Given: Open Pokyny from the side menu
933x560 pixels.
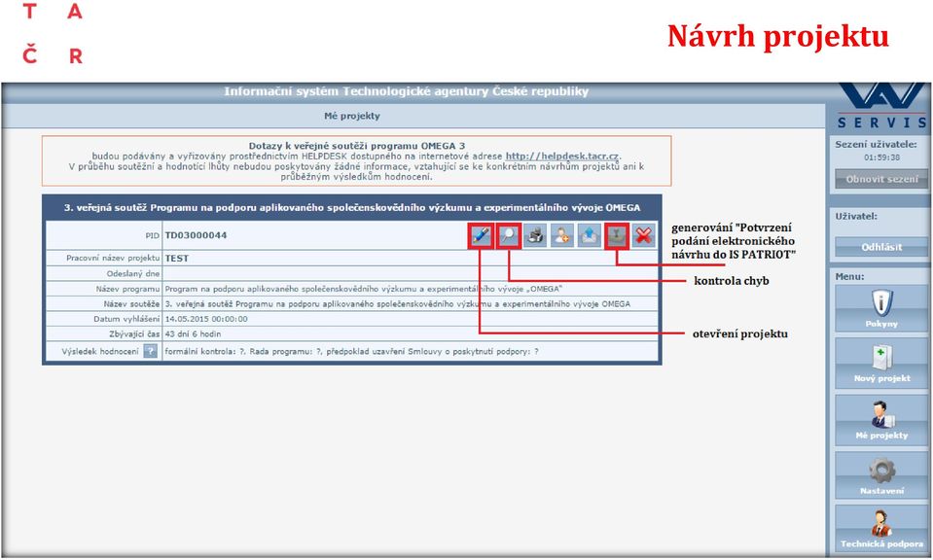Looking at the screenshot, I should pyautogui.click(x=881, y=308).
